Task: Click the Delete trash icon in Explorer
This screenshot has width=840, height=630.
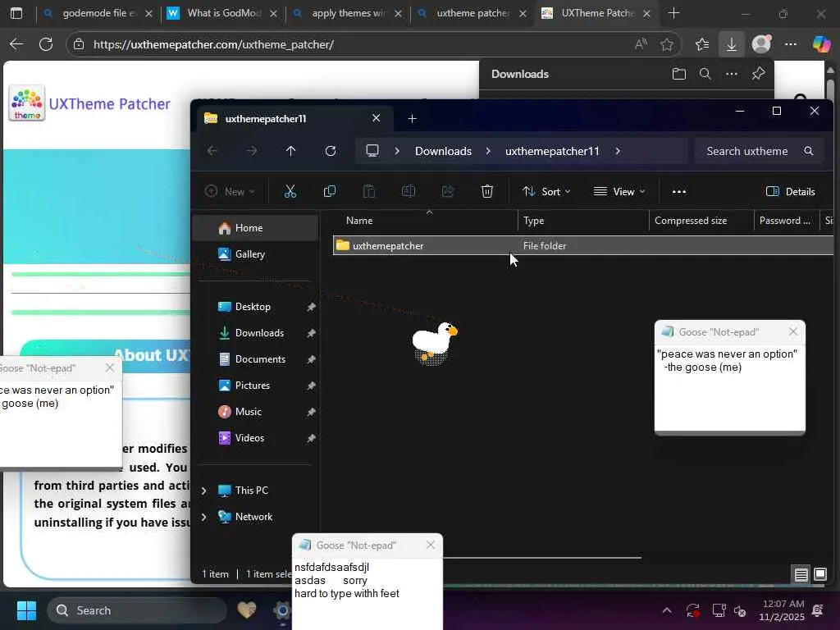Action: pos(487,191)
